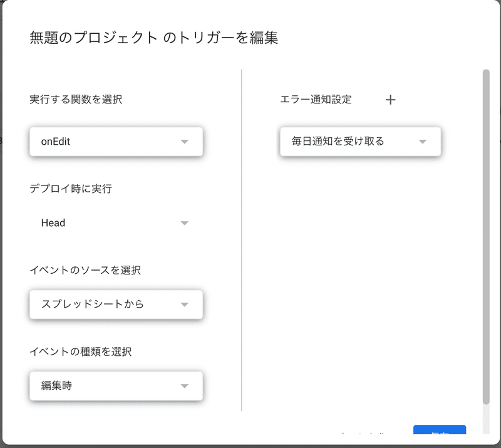The height and width of the screenshot is (448, 501).
Task: Click the dialog title 無題のプロジェクト のトリガーを編集
Action: point(153,38)
